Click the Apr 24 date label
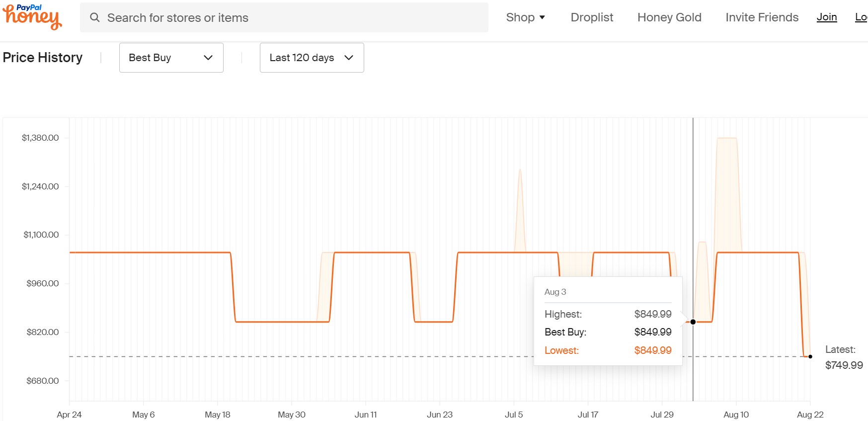The image size is (868, 421). coord(69,415)
